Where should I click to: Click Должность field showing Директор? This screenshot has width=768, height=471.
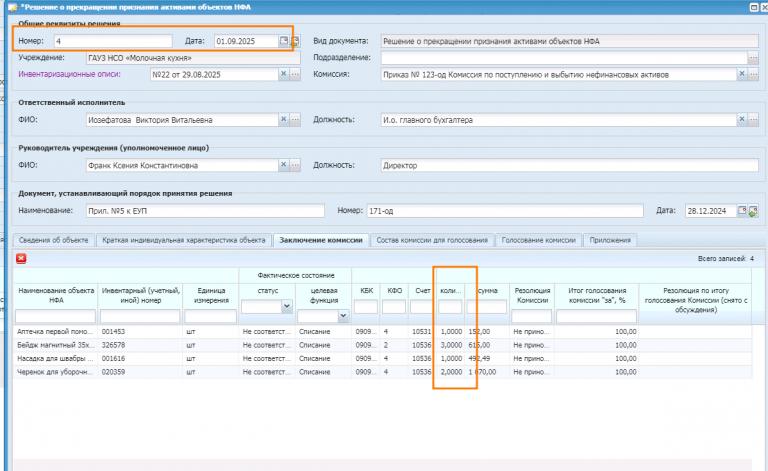pos(570,165)
